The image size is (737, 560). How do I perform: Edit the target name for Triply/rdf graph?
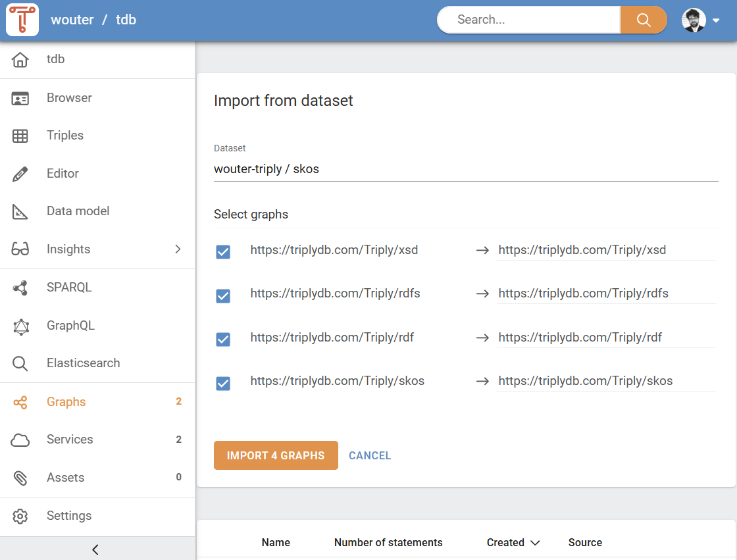click(x=606, y=338)
